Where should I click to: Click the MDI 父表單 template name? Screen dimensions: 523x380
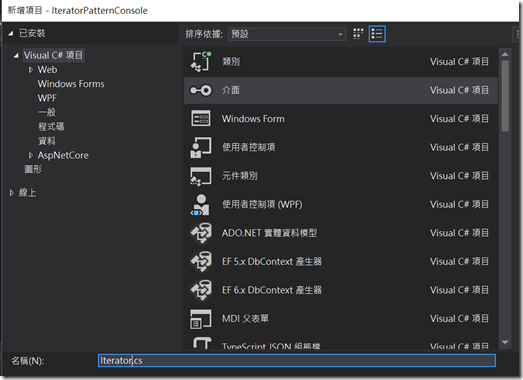tap(245, 319)
